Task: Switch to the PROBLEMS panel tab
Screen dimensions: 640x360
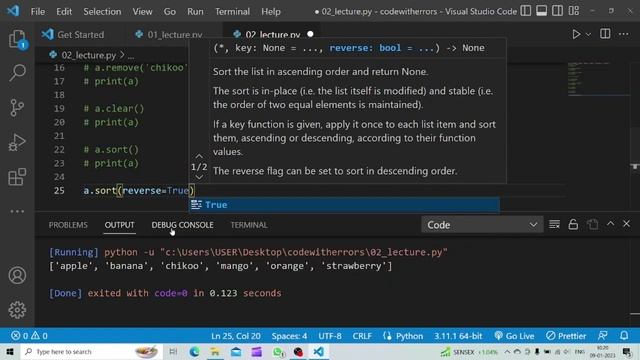Action: pyautogui.click(x=68, y=225)
